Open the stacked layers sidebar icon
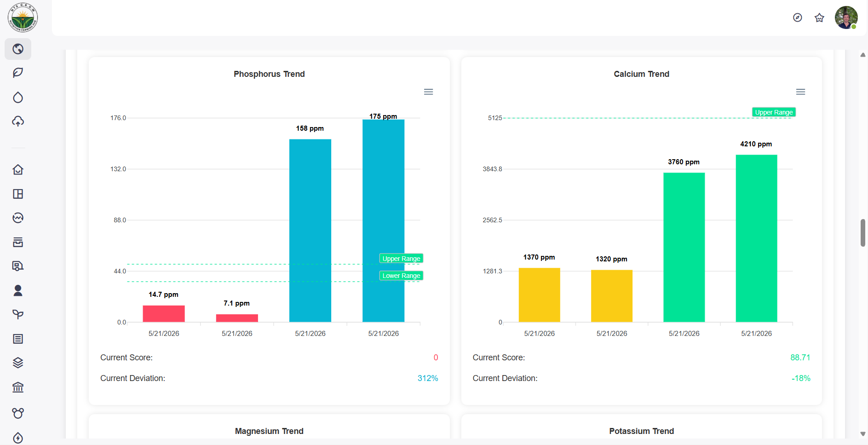 (18, 363)
